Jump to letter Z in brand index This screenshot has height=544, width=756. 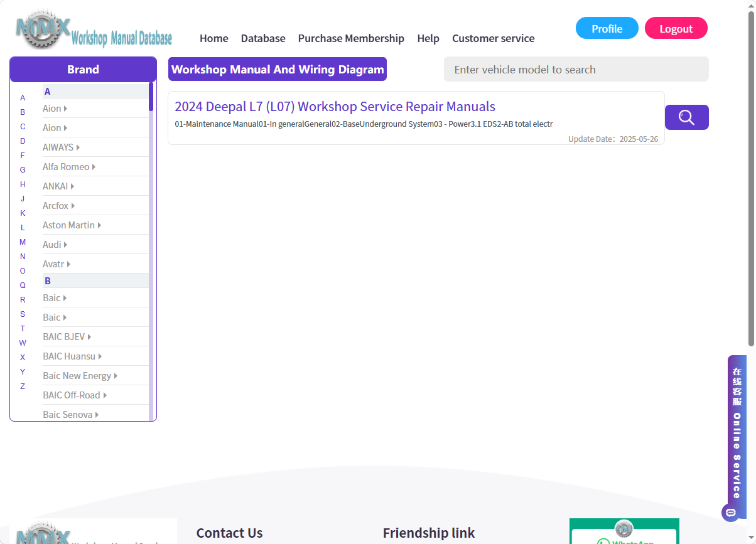point(23,387)
